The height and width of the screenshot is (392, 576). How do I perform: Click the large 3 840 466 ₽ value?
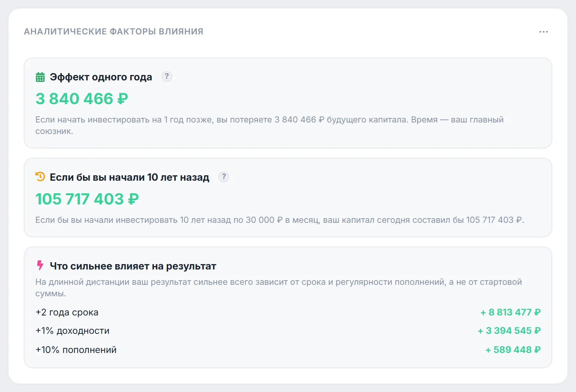(82, 99)
